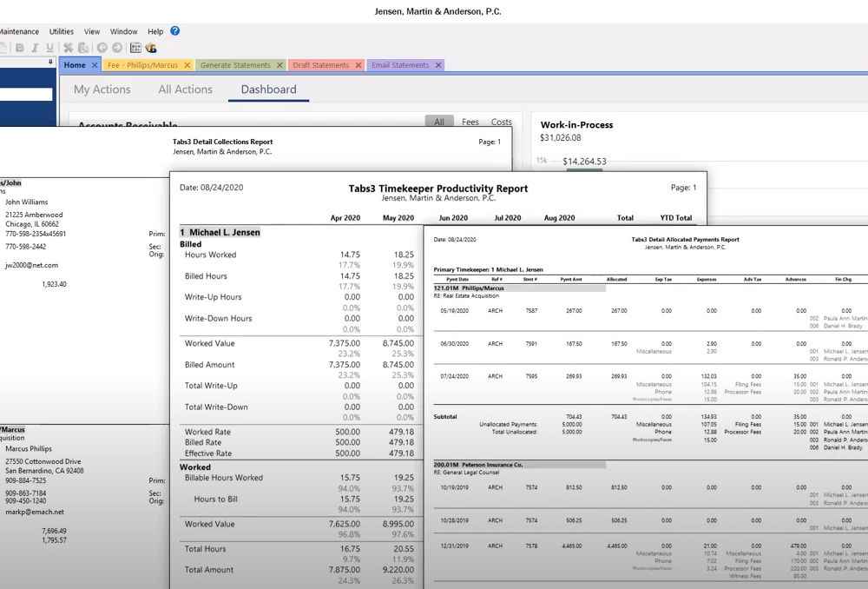Viewport: 868px width, 589px height.
Task: Close the Draft Statements tab
Action: [x=358, y=65]
